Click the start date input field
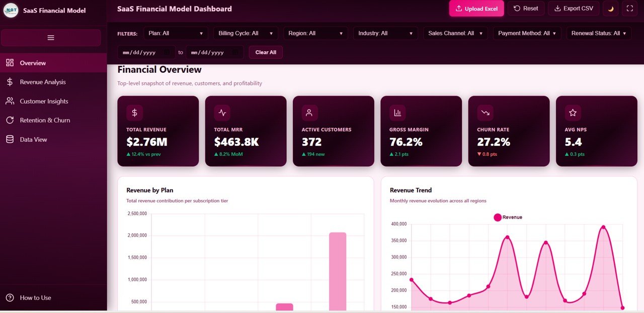644x313 pixels. tap(146, 52)
